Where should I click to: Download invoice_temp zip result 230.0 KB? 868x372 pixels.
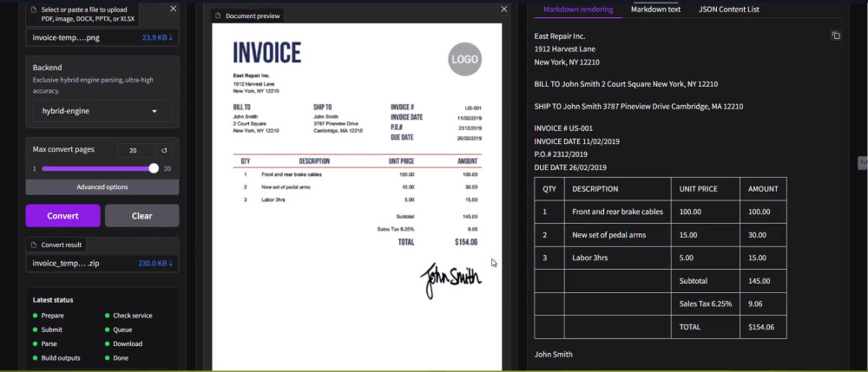click(155, 263)
